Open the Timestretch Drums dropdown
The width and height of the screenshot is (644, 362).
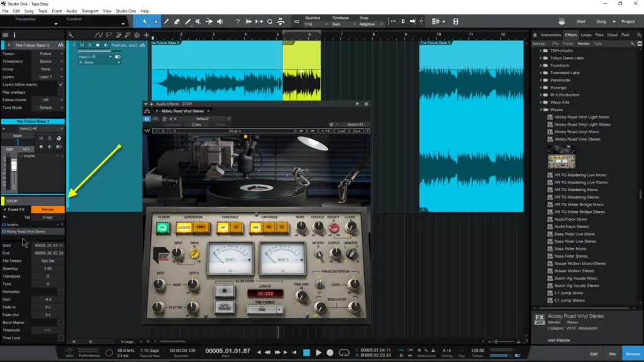[x=48, y=62]
